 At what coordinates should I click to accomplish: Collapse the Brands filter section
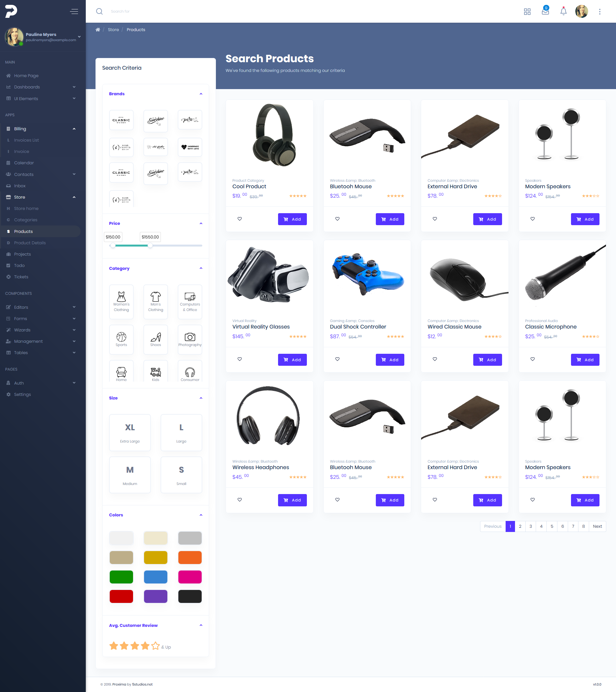pyautogui.click(x=201, y=94)
